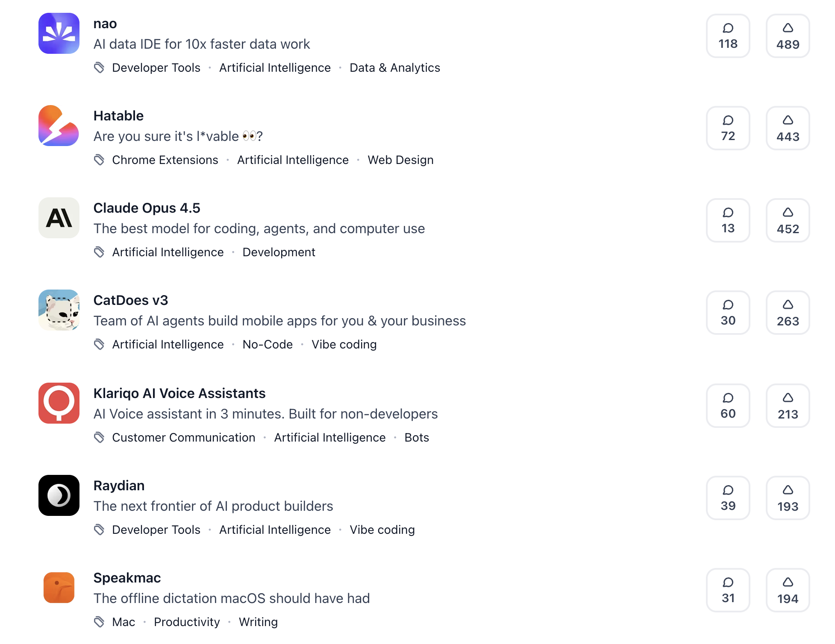The image size is (835, 644).
Task: Click Raydian's Vibe coding tag
Action: (382, 530)
